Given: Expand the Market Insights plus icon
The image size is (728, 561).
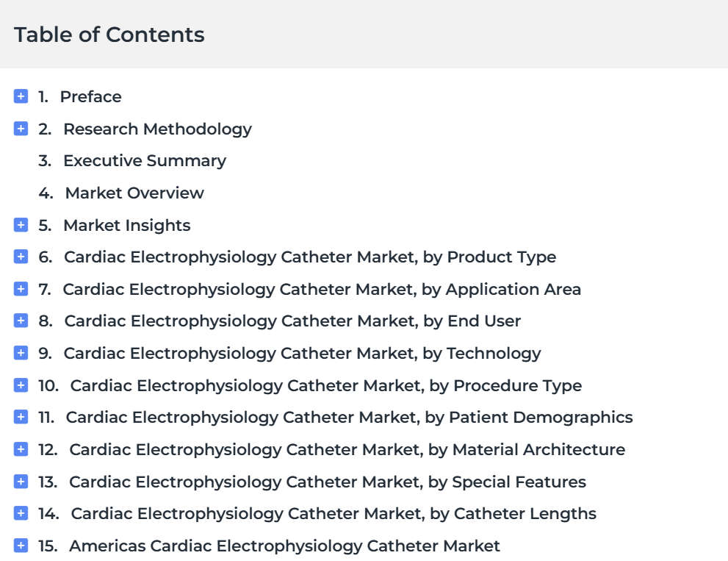Looking at the screenshot, I should (x=21, y=224).
